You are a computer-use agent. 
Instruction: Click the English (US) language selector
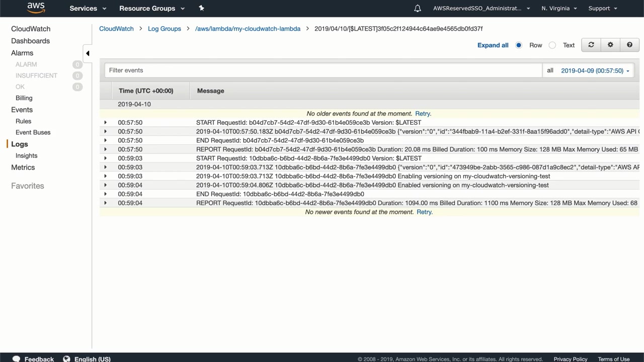pos(93,359)
